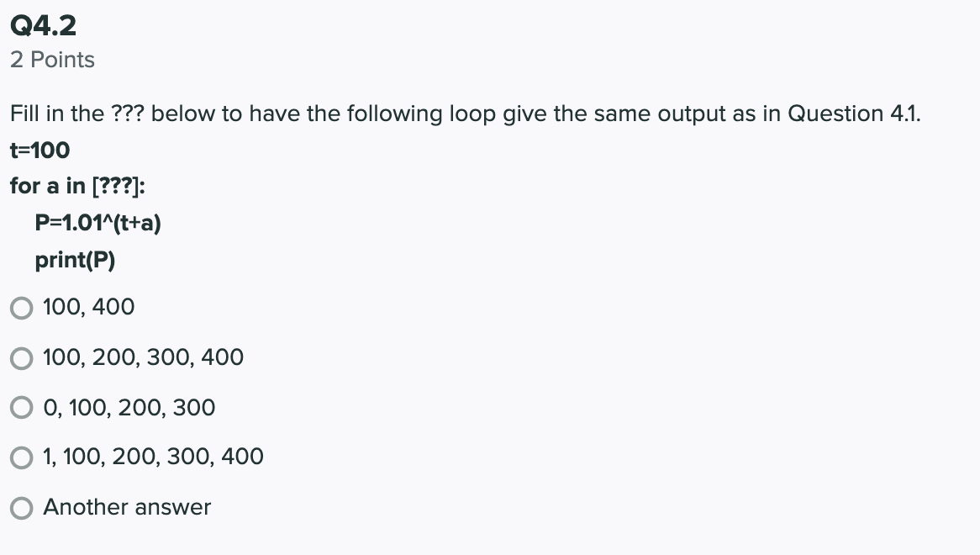Click the Q4.2 question heading
The image size is (980, 555).
43,25
